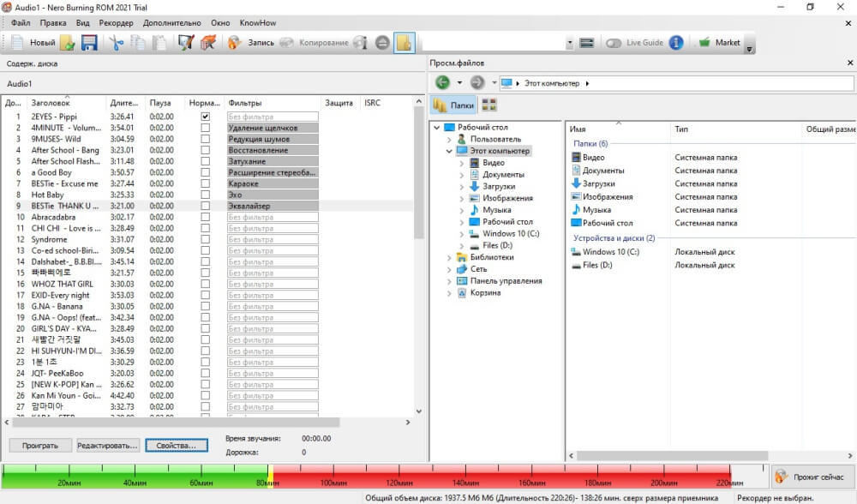Select Windows 10 (C:) drive in file list
This screenshot has width=857, height=504.
605,251
